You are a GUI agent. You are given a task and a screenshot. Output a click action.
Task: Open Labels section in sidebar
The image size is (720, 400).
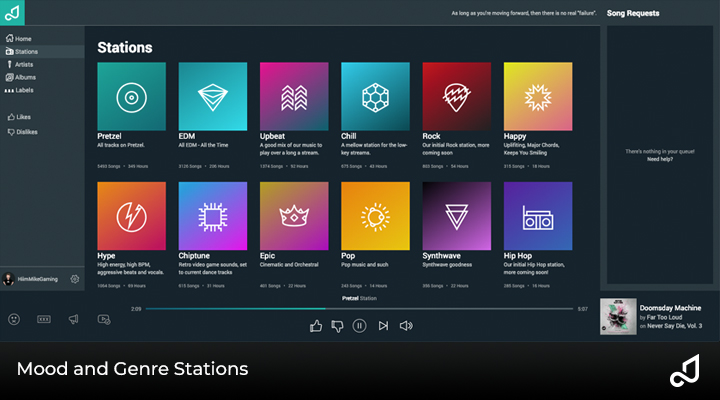(x=22, y=90)
